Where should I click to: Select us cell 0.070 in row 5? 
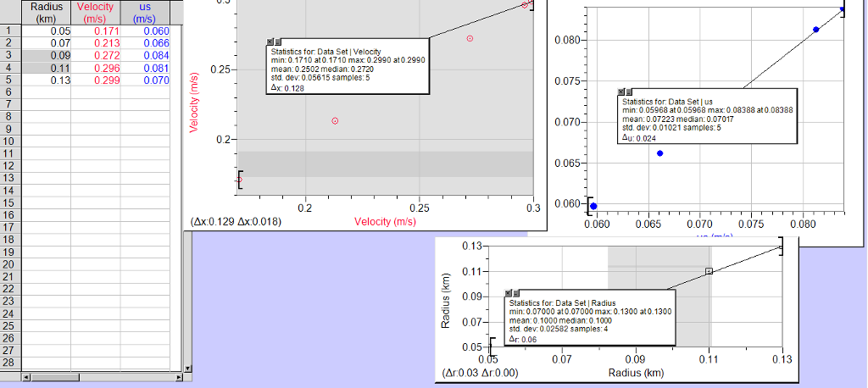pos(144,80)
